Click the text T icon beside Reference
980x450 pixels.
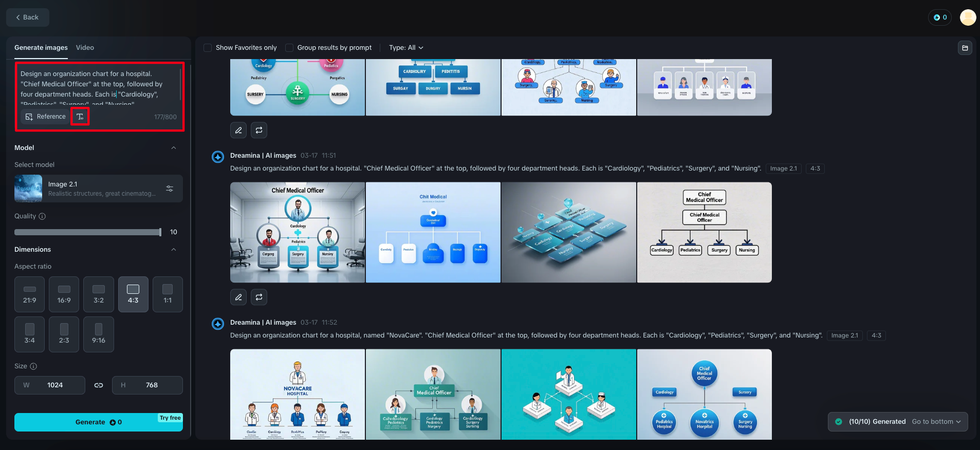(x=80, y=117)
